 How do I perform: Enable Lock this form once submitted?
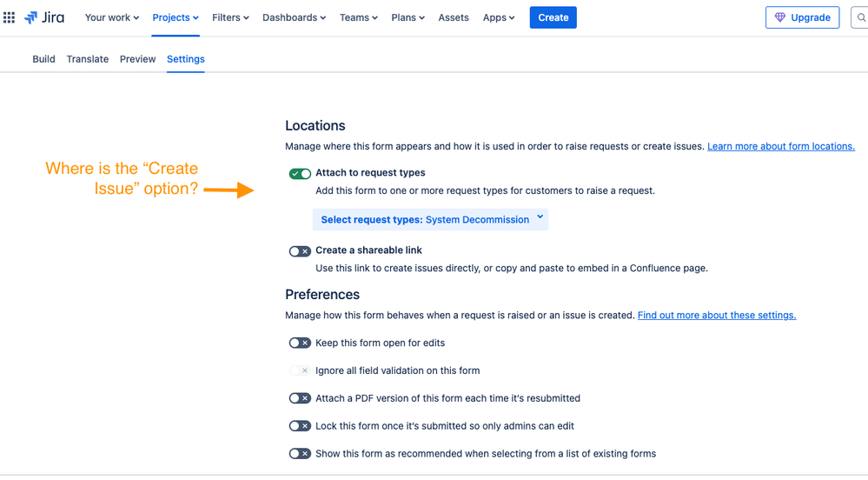[x=300, y=426]
